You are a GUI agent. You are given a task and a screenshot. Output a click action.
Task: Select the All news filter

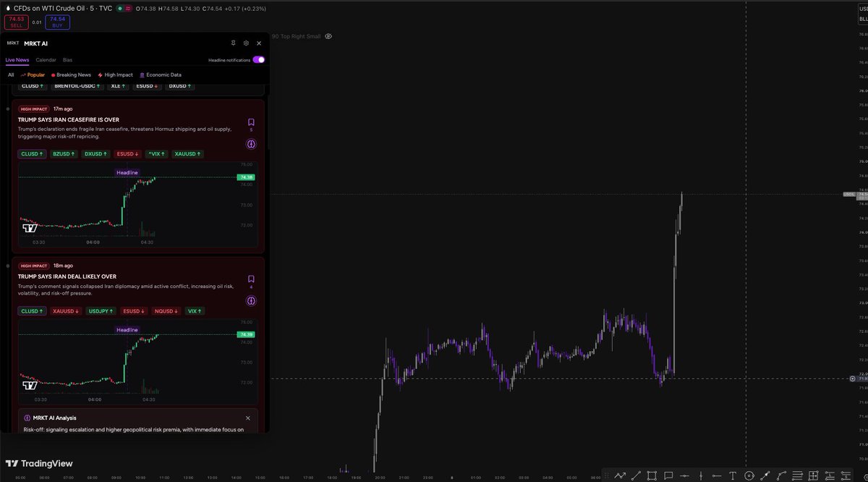pos(11,75)
